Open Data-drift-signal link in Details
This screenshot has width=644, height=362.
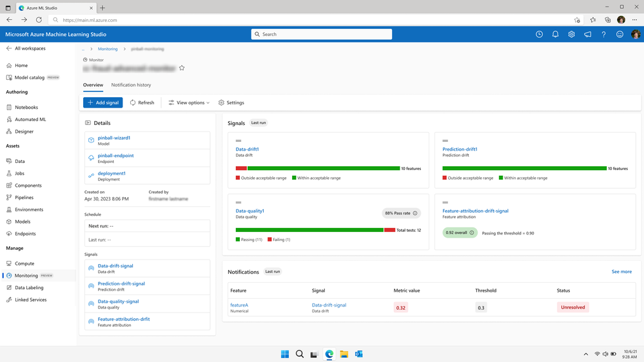pyautogui.click(x=115, y=266)
